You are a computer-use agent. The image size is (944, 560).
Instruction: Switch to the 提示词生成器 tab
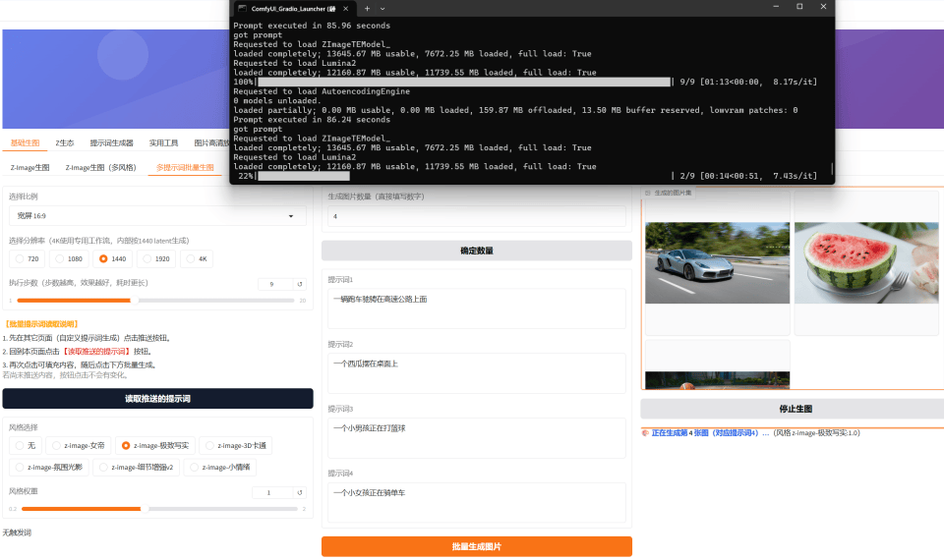point(111,142)
